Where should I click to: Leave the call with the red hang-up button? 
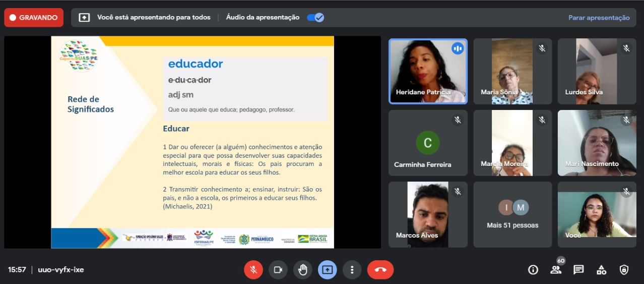click(x=380, y=270)
